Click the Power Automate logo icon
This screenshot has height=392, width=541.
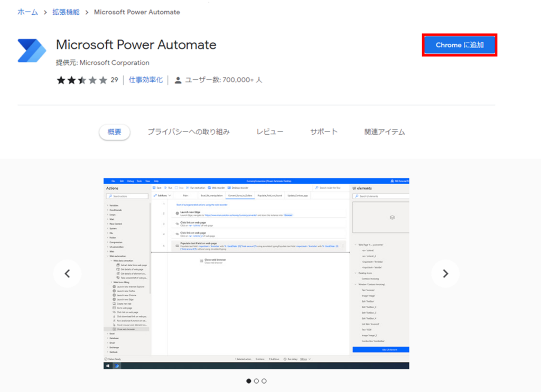[x=32, y=51]
